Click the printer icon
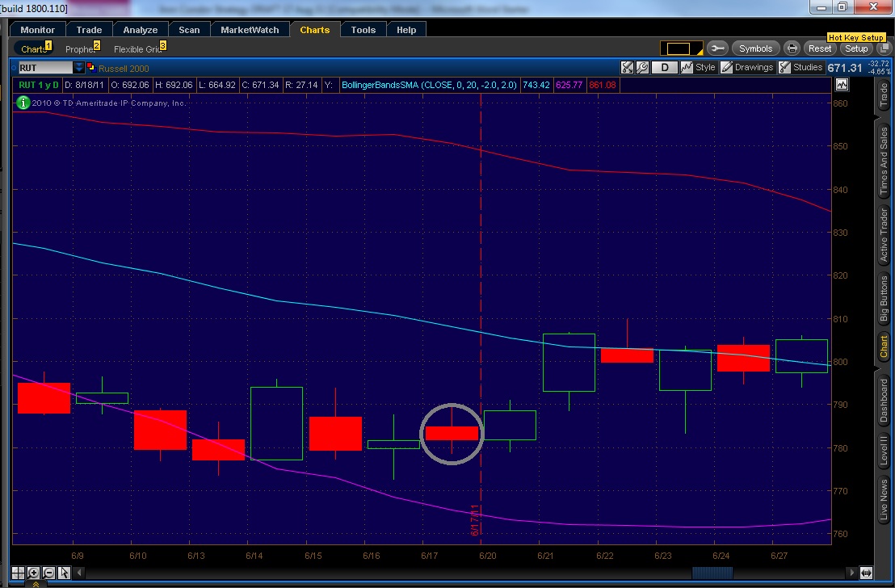Image resolution: width=895 pixels, height=588 pixels. point(792,48)
